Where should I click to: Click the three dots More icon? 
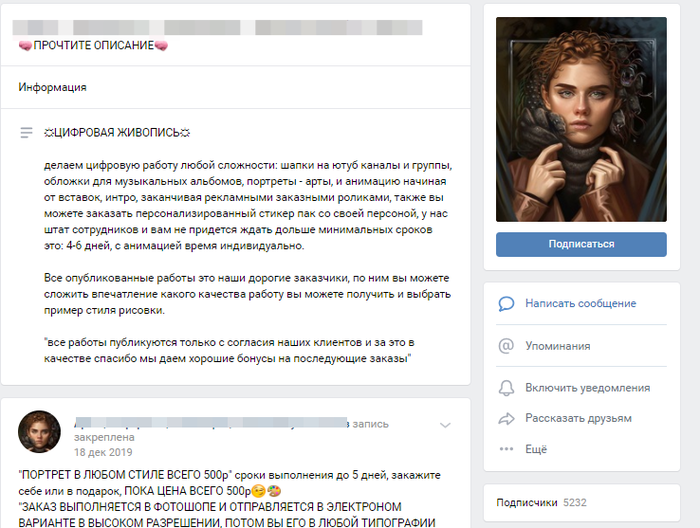coord(506,449)
